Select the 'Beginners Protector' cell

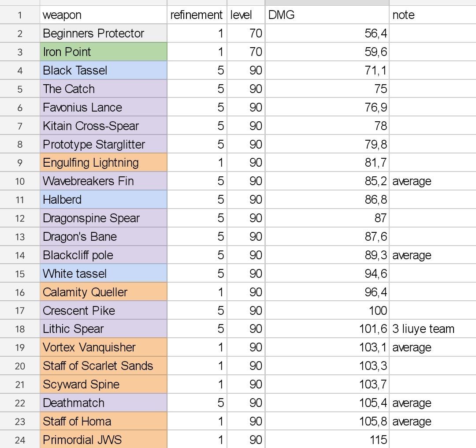click(103, 34)
